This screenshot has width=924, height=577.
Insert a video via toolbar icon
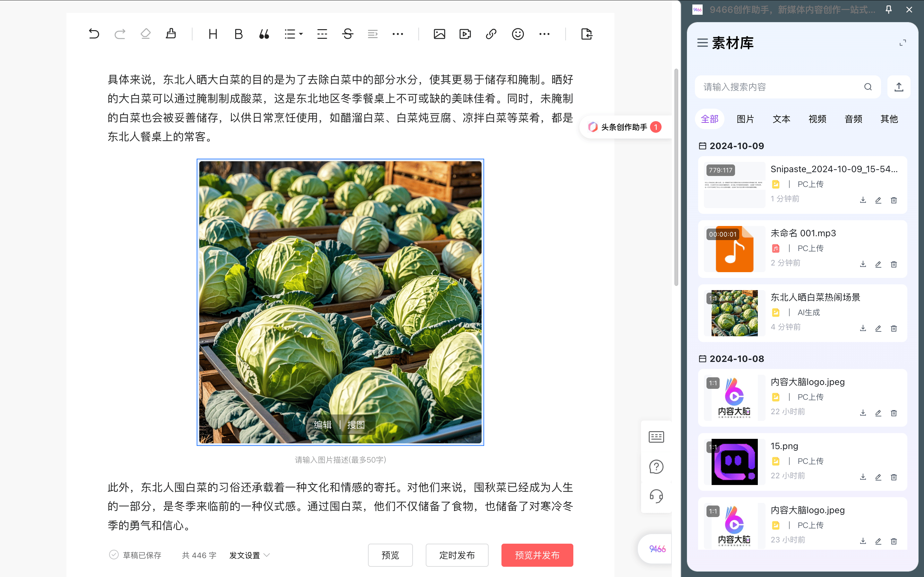(x=465, y=34)
